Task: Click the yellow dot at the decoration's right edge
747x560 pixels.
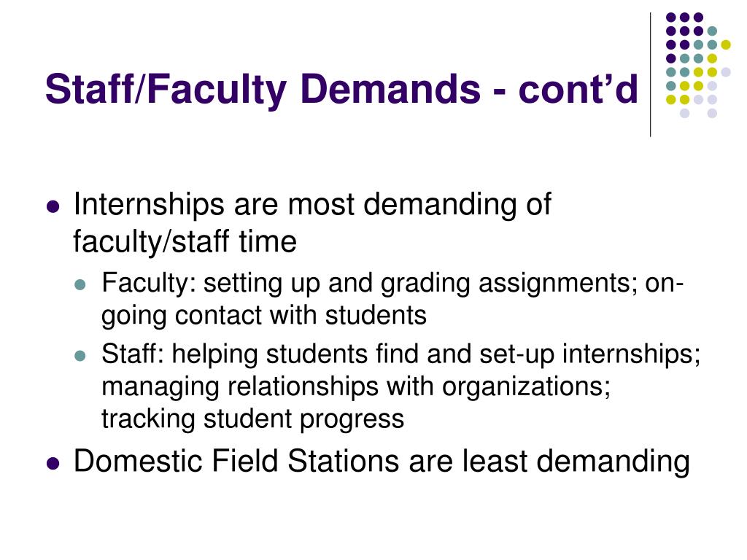Action: tap(726, 44)
